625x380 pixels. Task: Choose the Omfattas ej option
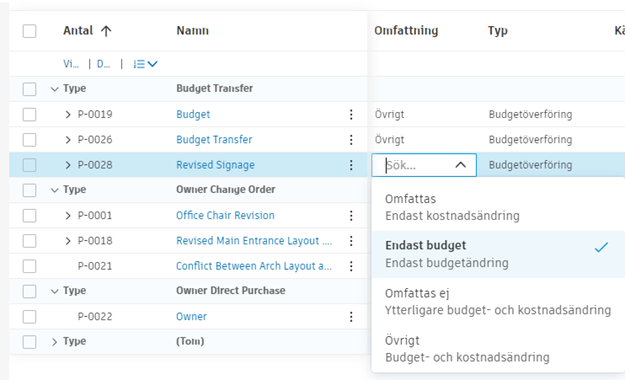click(497, 301)
